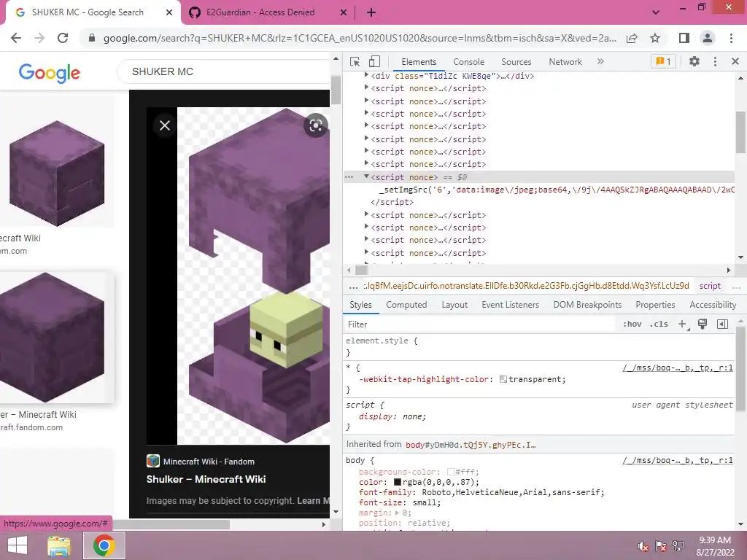The height and width of the screenshot is (560, 747).
Task: Click the Google Lens search icon on image
Action: (315, 125)
